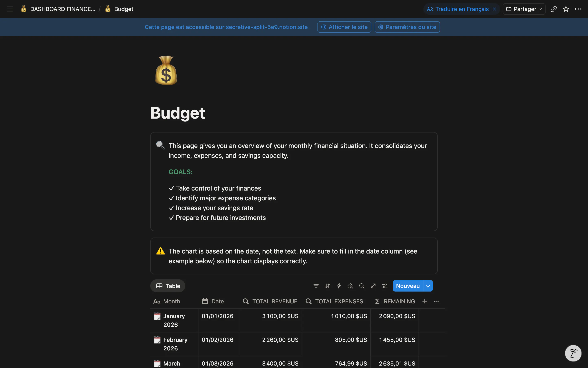
Task: Click the sparkle AI icon in toolbar
Action: pos(350,286)
